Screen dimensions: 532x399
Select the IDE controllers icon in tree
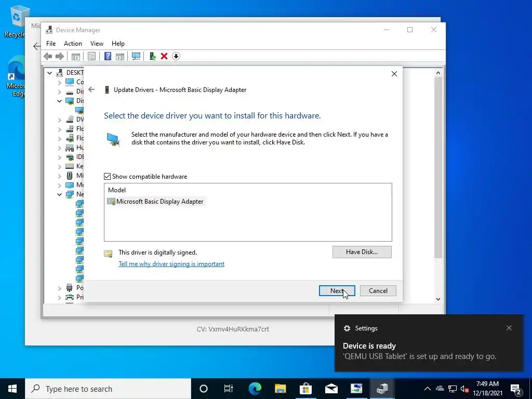(70, 157)
